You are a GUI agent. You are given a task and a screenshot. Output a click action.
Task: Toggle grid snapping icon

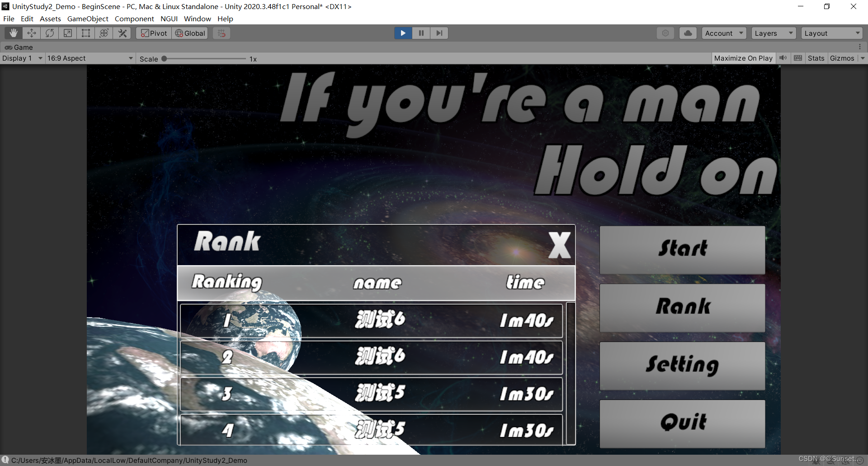(x=222, y=33)
